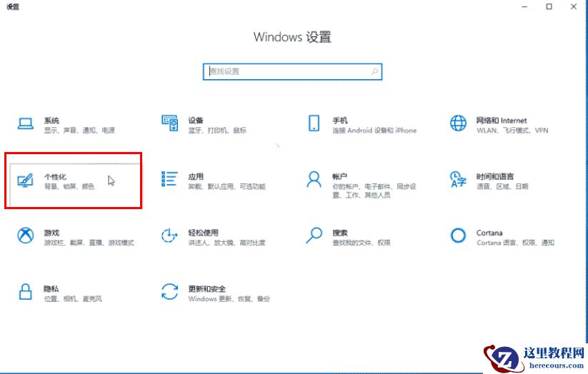Screen dimensions: 588x374
Task: Select the Ease of Access icon
Action: (x=169, y=236)
